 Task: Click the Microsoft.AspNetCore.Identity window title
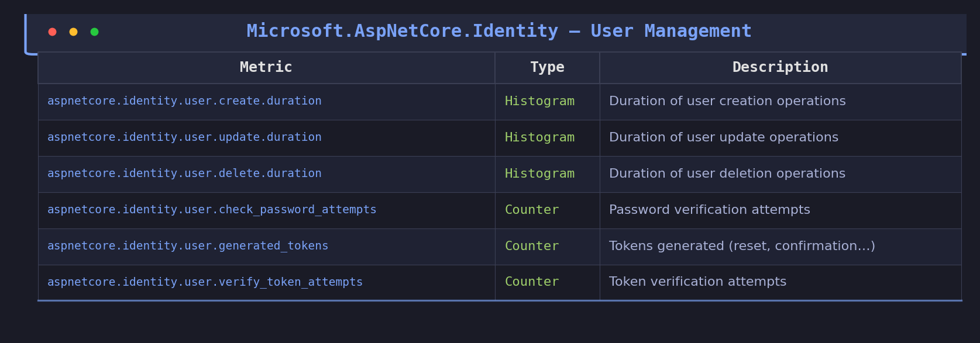click(498, 31)
